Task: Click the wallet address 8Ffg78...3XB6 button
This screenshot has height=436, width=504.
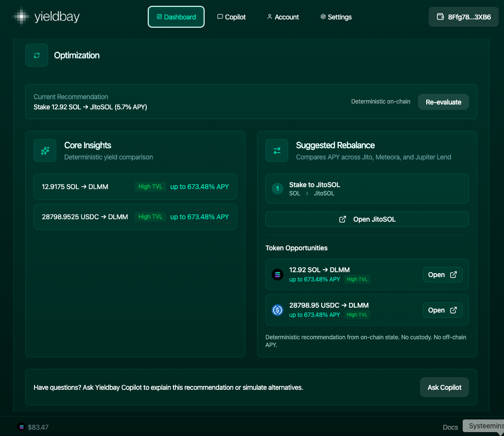Action: tap(463, 17)
